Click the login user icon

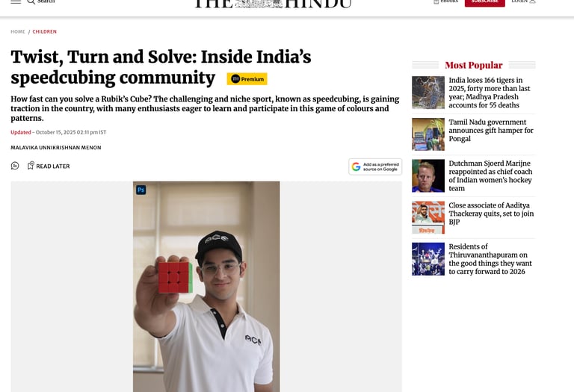533,1
